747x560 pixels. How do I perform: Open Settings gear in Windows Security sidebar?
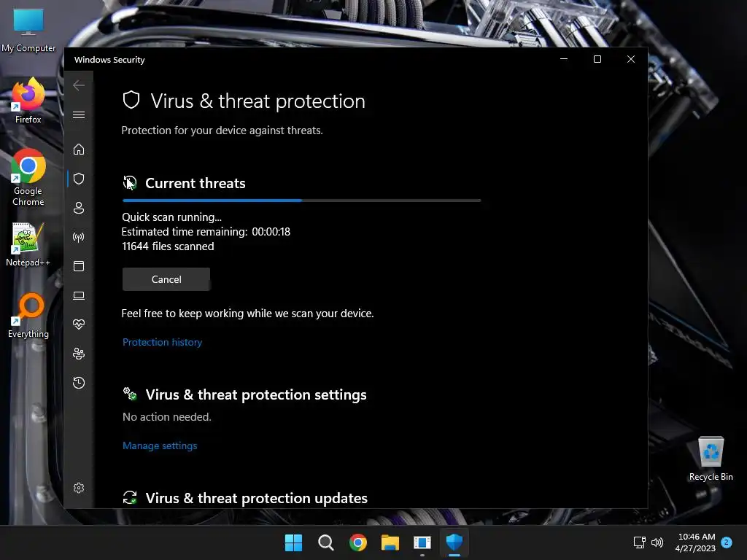79,488
